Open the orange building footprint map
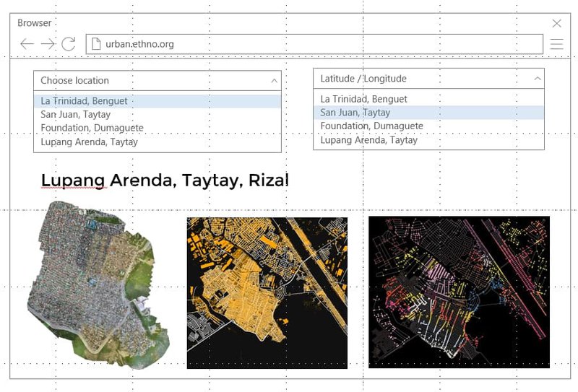Viewport: 578px width, 392px height. coord(267,292)
